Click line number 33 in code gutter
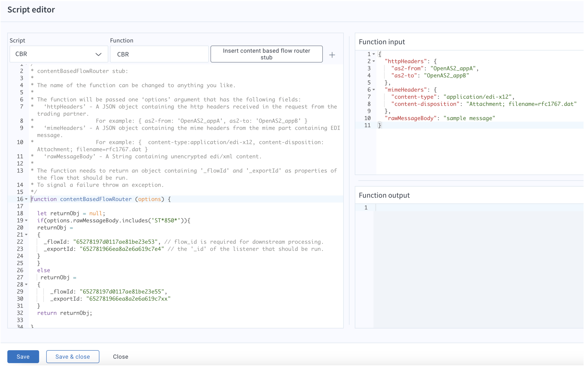The height and width of the screenshot is (368, 588). point(20,320)
